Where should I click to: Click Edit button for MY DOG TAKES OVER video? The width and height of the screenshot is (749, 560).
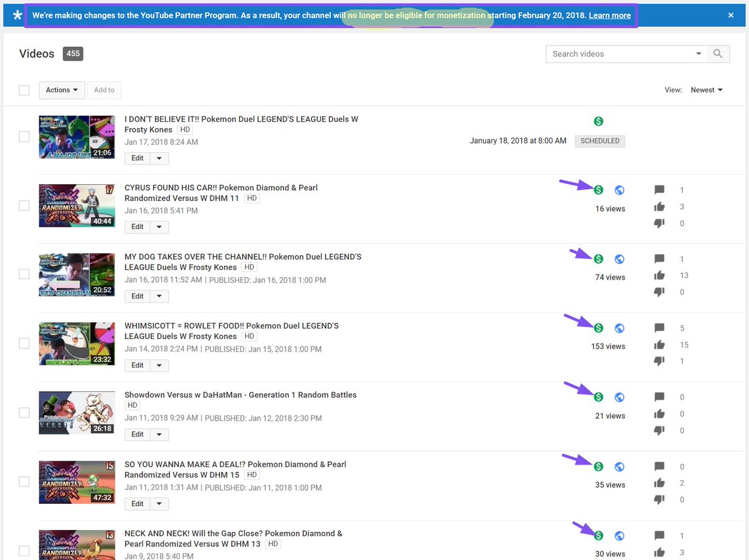[137, 296]
